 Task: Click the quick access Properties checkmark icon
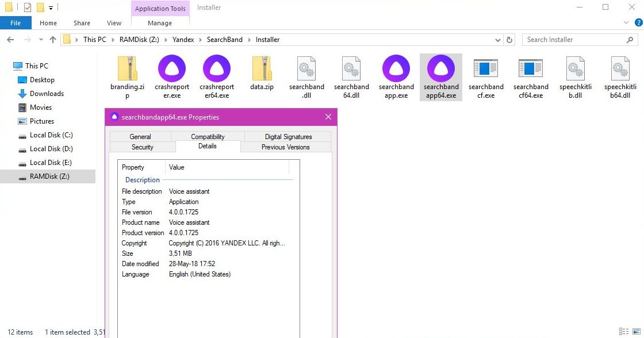click(28, 7)
